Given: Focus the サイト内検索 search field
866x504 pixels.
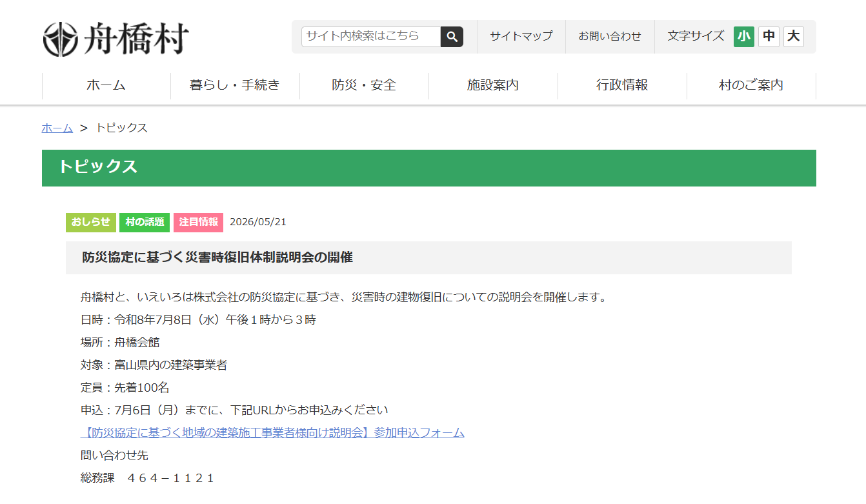Looking at the screenshot, I should tap(371, 37).
